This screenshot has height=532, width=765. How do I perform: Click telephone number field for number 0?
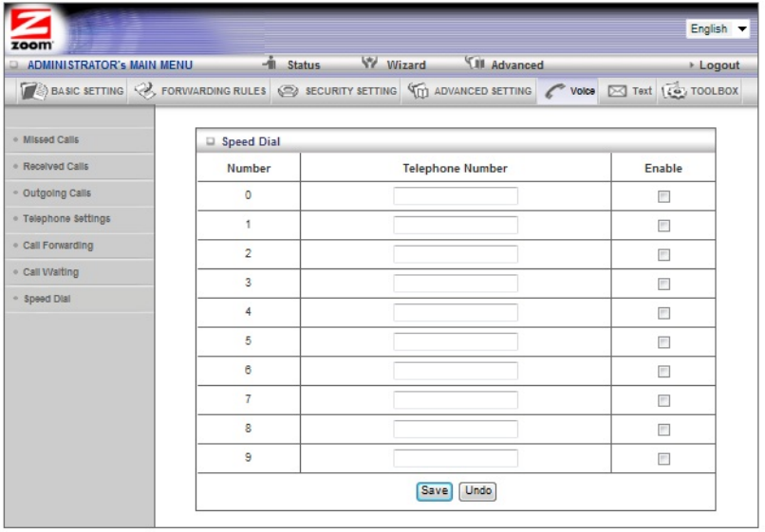point(456,196)
